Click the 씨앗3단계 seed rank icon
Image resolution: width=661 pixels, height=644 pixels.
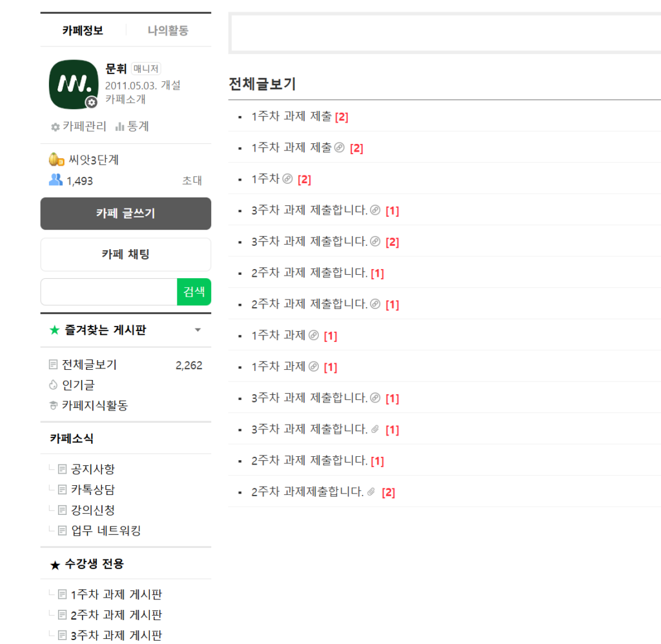[x=56, y=159]
